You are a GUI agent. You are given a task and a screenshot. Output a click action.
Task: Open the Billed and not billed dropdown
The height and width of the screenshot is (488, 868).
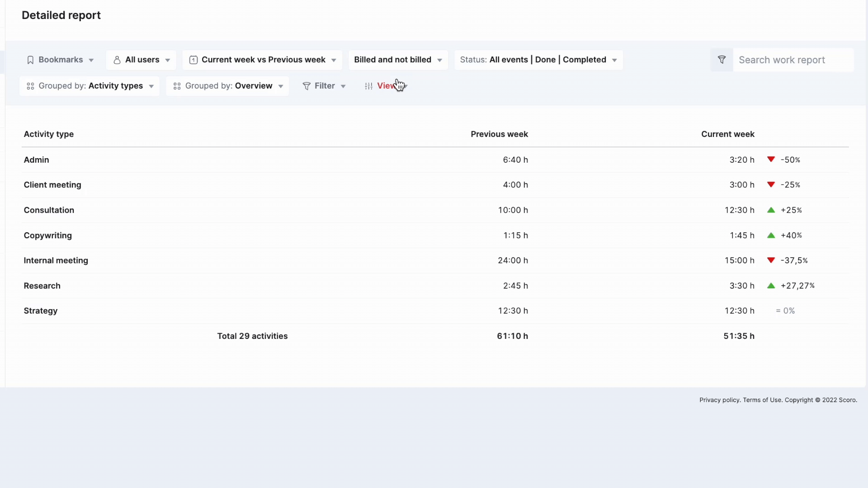(398, 60)
